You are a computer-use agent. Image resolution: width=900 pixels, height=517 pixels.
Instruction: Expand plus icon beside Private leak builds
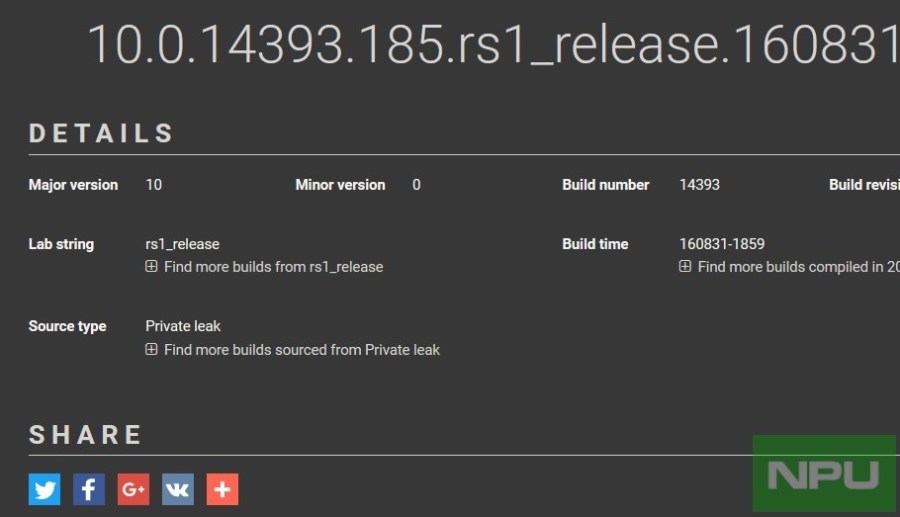click(x=151, y=350)
